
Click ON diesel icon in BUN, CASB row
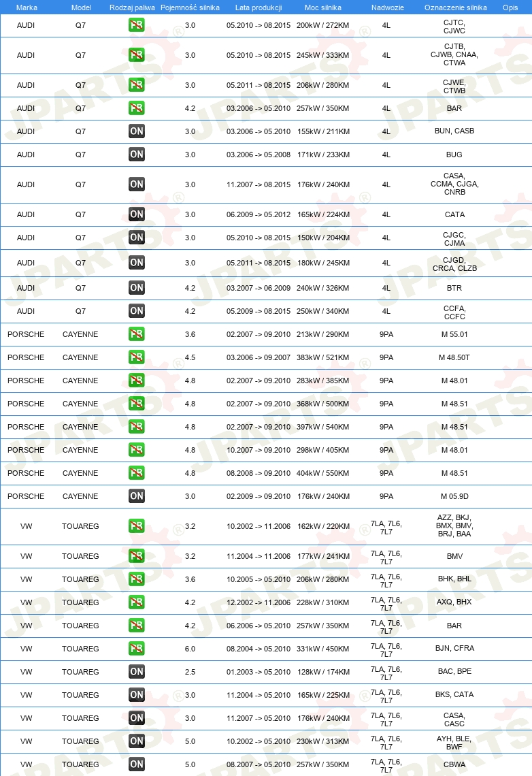point(137,131)
